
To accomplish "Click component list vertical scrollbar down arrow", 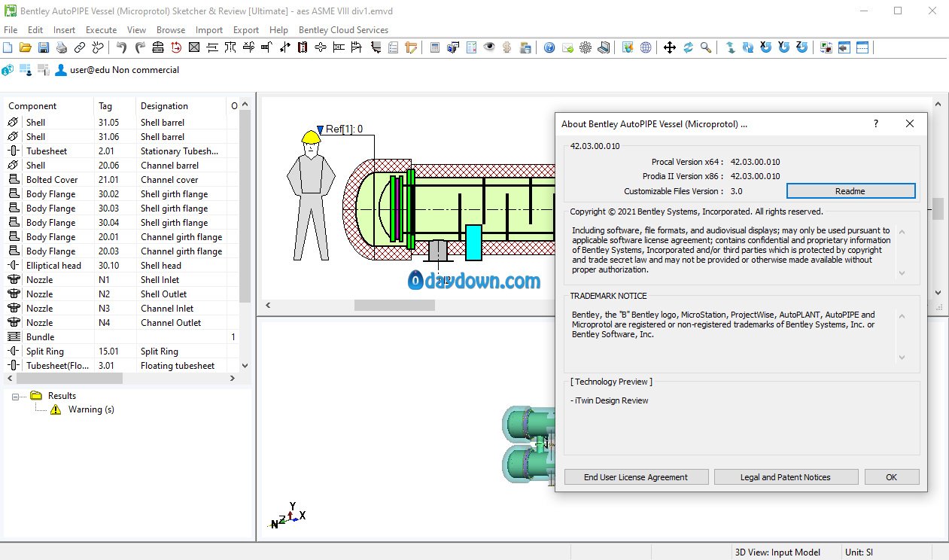I will 245,366.
